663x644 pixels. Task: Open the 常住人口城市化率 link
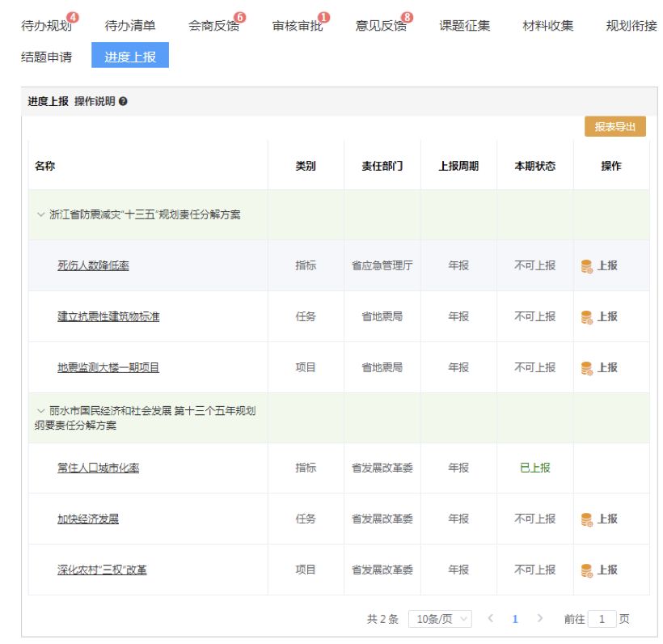click(98, 468)
